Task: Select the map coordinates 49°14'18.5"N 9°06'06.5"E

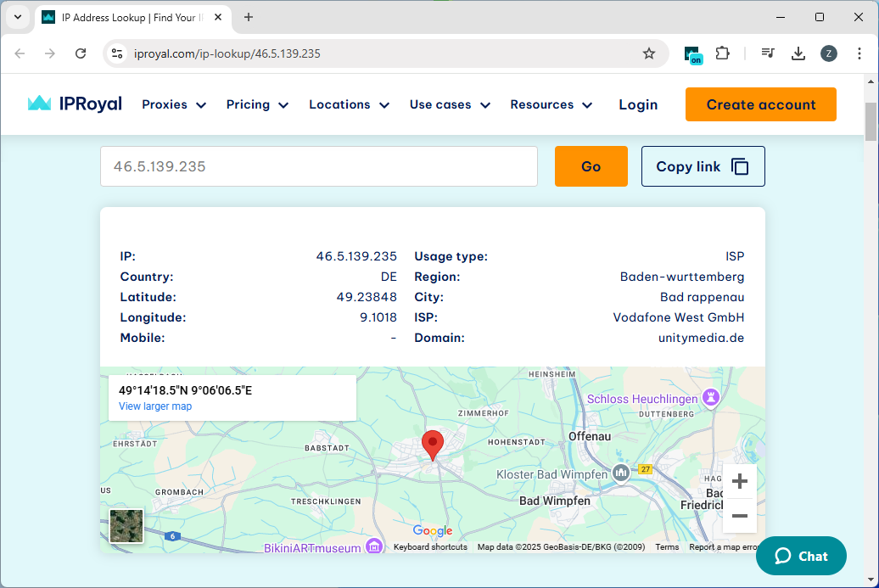Action: pos(186,390)
